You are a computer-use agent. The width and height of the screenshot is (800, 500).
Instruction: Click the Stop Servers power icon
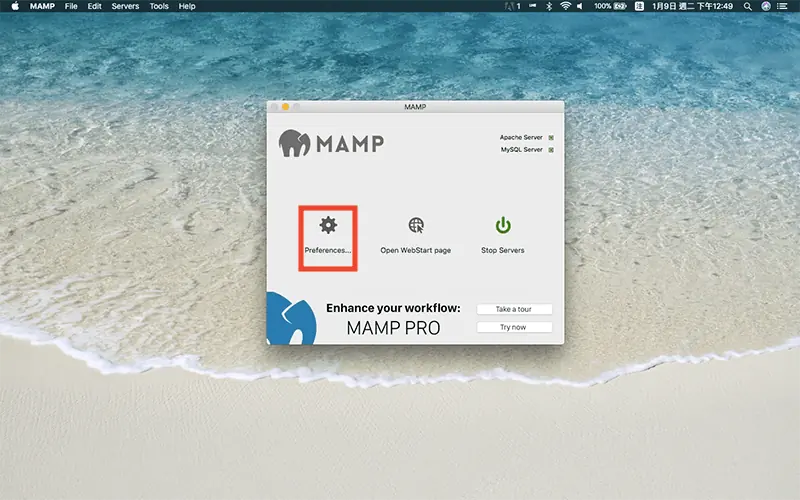point(503,225)
